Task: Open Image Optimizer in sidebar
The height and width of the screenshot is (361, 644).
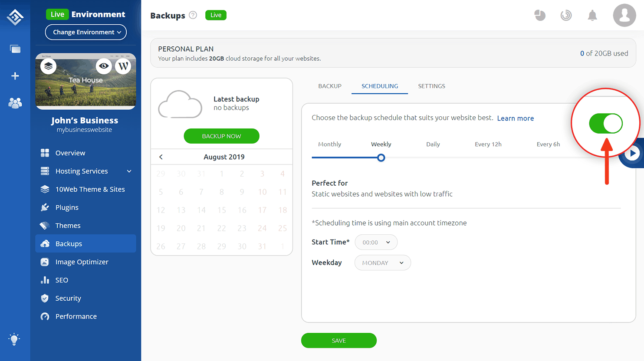Action: click(86, 262)
